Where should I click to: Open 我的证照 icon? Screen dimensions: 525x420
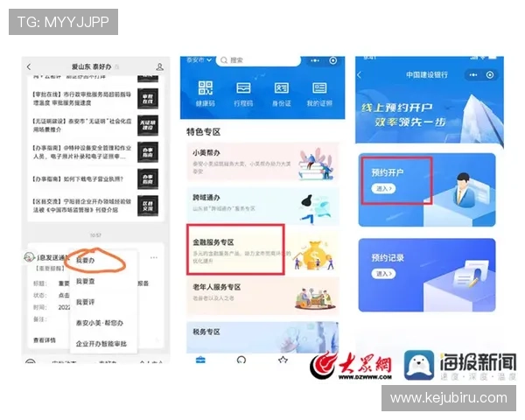pos(319,88)
